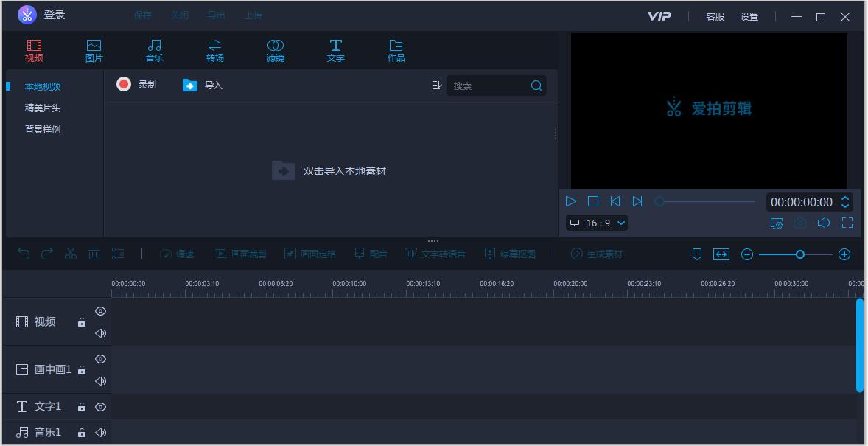The image size is (868, 446).
Task: Hide the 视频 track with its eye icon
Action: click(100, 311)
